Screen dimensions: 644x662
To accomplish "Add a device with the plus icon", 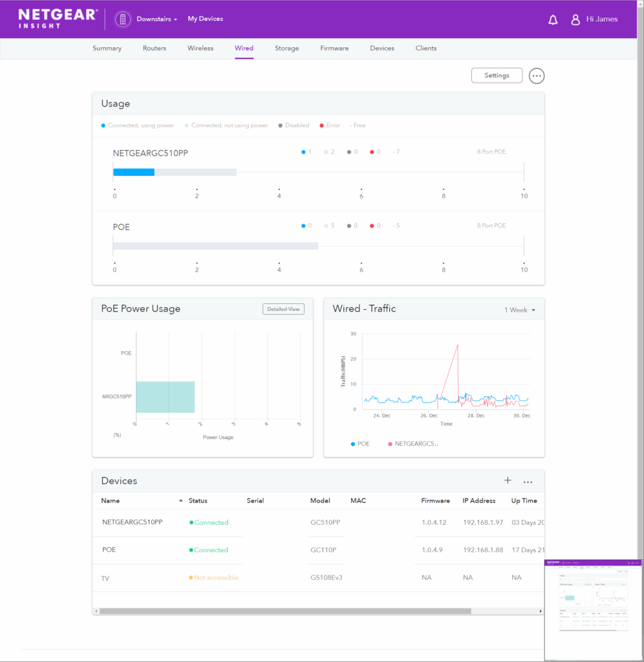I will pos(508,480).
